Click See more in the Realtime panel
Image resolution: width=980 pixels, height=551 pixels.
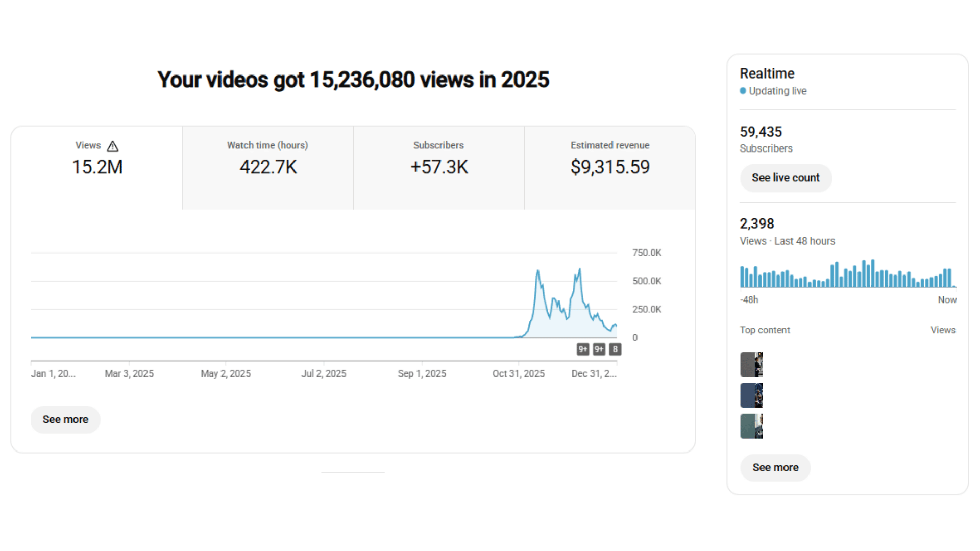[775, 467]
